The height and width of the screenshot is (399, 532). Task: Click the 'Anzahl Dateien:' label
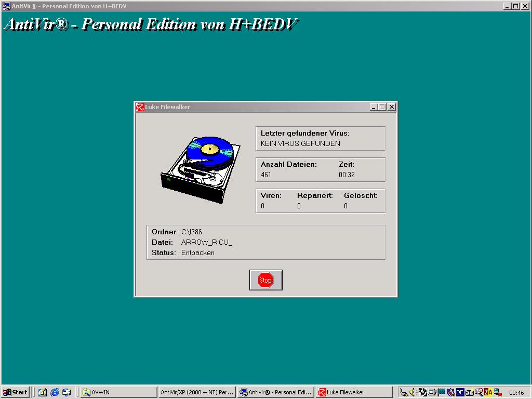point(289,164)
